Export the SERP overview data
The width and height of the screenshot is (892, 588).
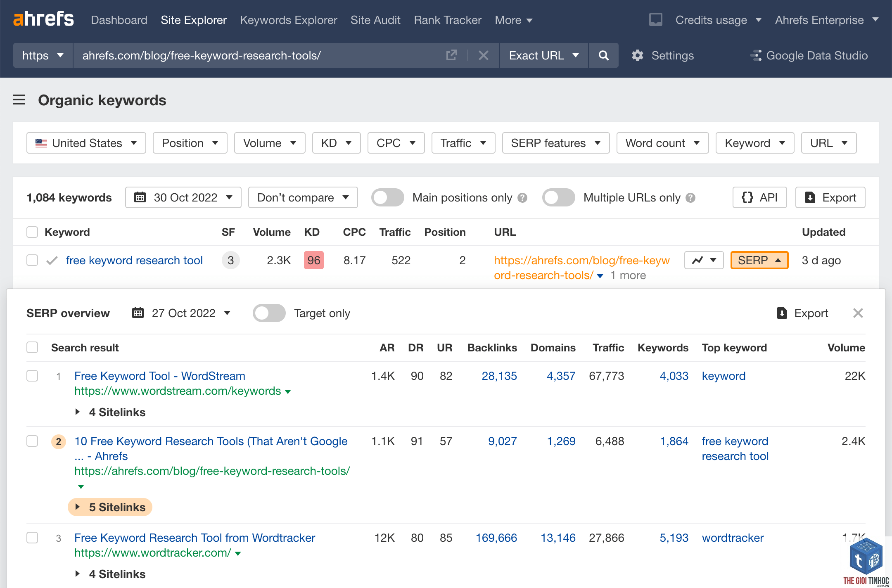[802, 313]
